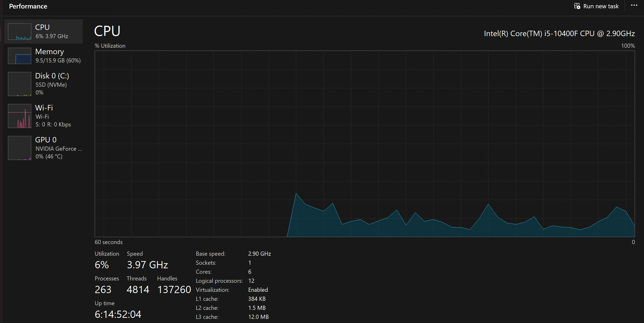Screen dimensions: 644x323
Task: Click the Memory usage mini graph thumbnail
Action: (x=20, y=56)
